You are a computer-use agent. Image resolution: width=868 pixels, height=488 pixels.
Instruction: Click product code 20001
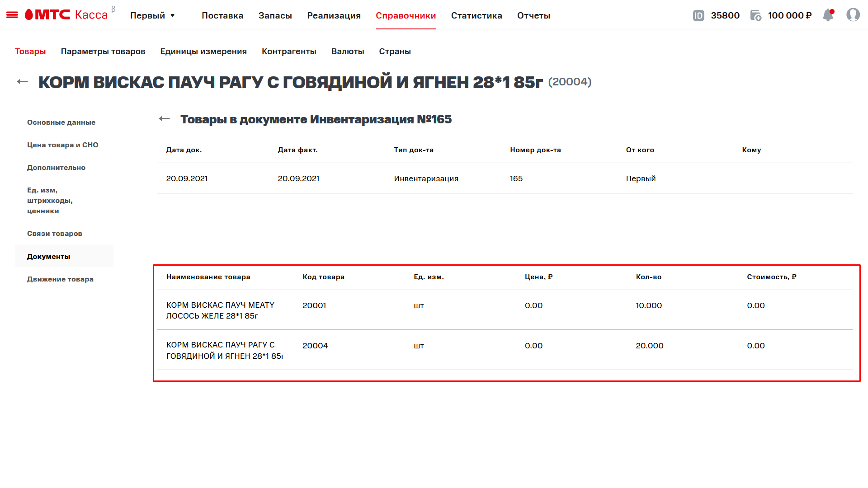[x=315, y=305]
